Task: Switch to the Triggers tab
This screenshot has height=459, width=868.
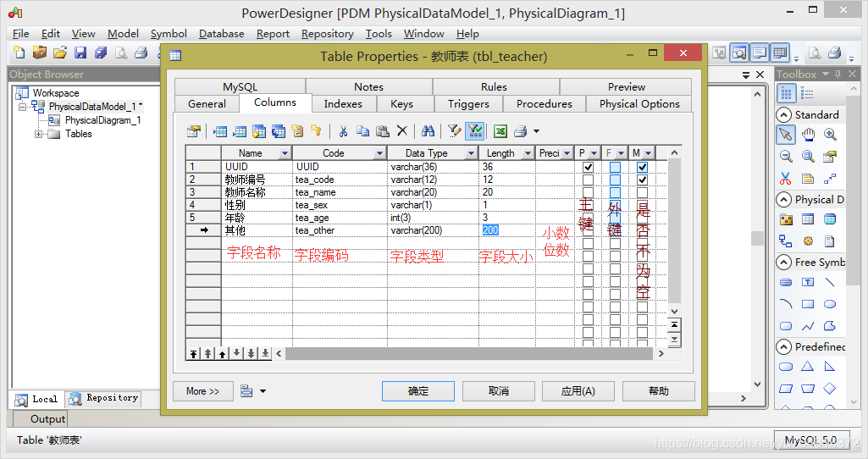Action: coord(468,103)
